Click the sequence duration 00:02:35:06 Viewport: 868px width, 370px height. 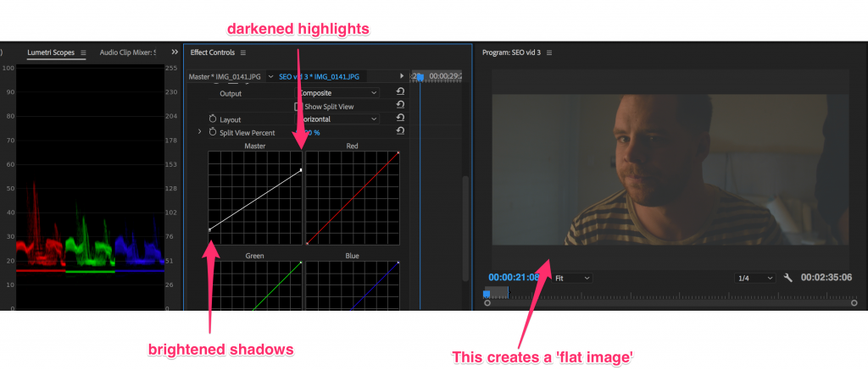click(826, 277)
